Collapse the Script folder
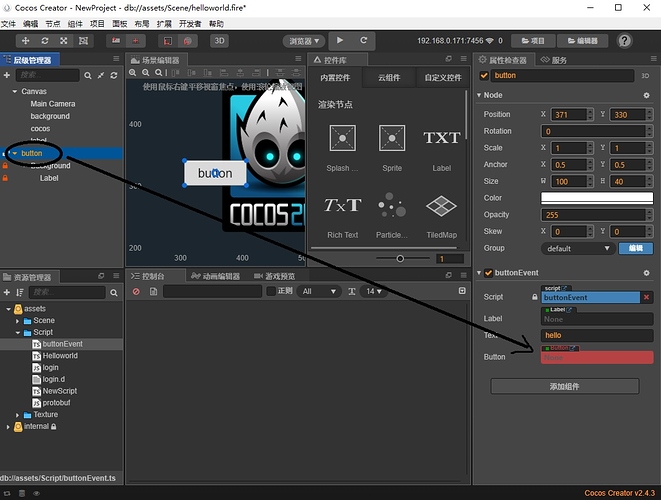The width and height of the screenshot is (661, 500). click(x=17, y=333)
